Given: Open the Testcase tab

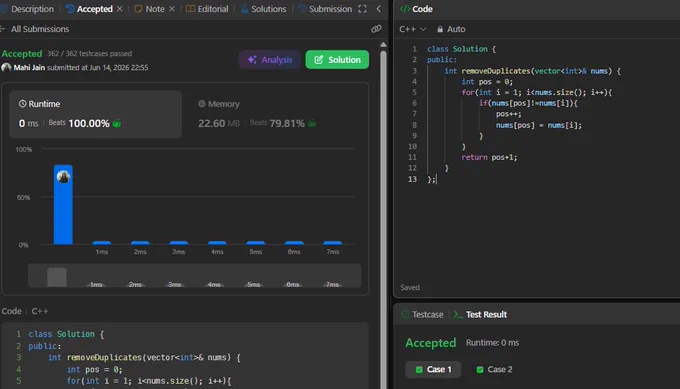Looking at the screenshot, I should coord(422,314).
